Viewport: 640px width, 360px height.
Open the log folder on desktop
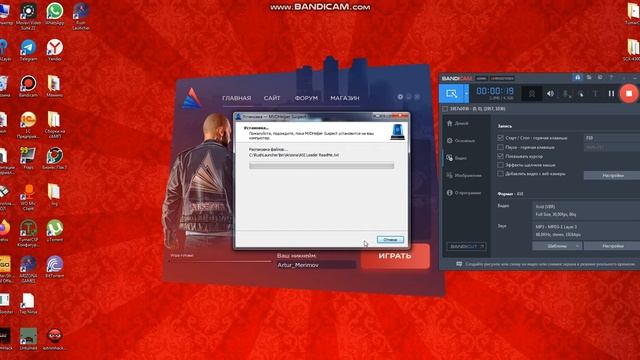[54, 194]
